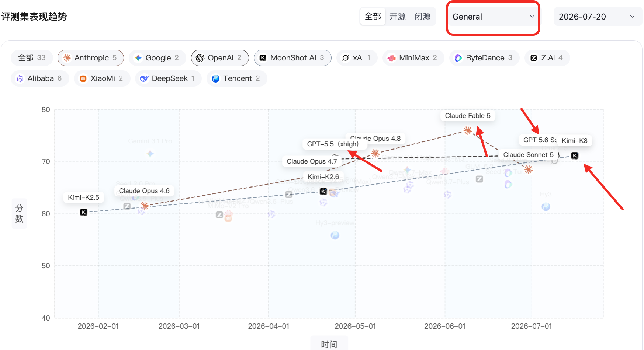This screenshot has height=350, width=644.
Task: Enable the MiniMax vendor filter
Action: tap(413, 58)
